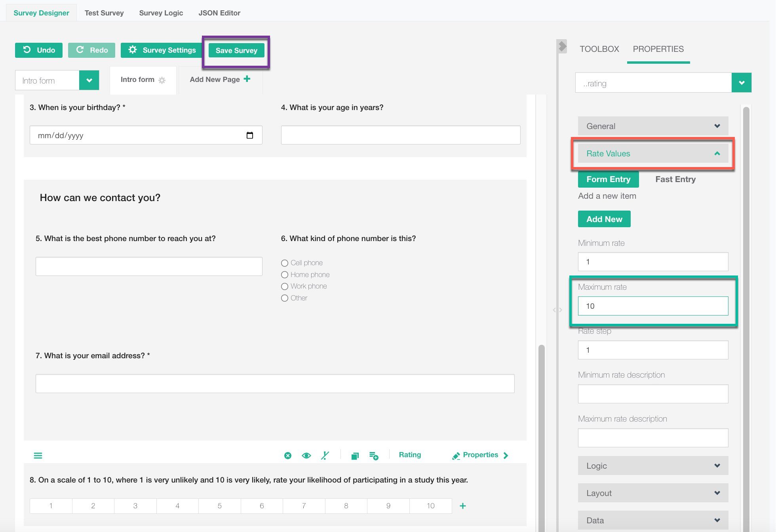Open the TOOLBOX tab
Viewport: 776px width, 532px height.
click(599, 49)
